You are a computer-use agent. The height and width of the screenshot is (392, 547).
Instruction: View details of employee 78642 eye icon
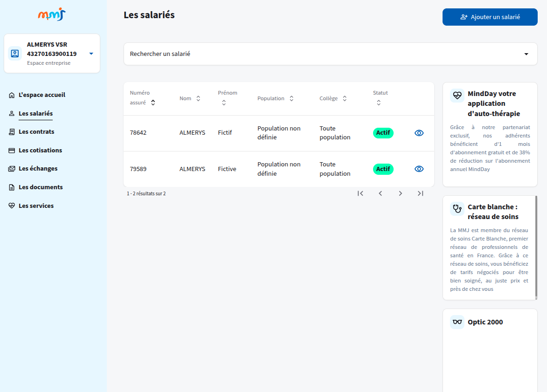click(419, 133)
